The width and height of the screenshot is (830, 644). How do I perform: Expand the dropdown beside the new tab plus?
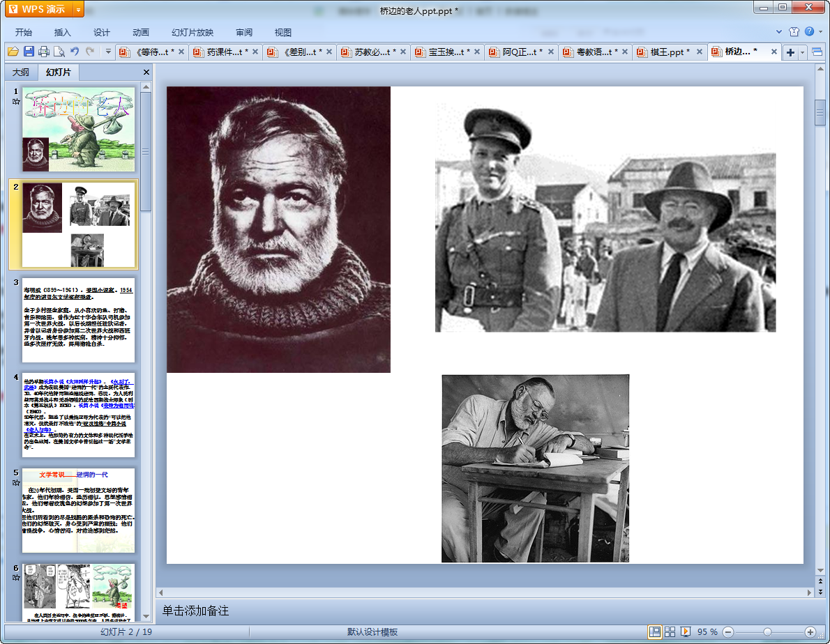803,52
